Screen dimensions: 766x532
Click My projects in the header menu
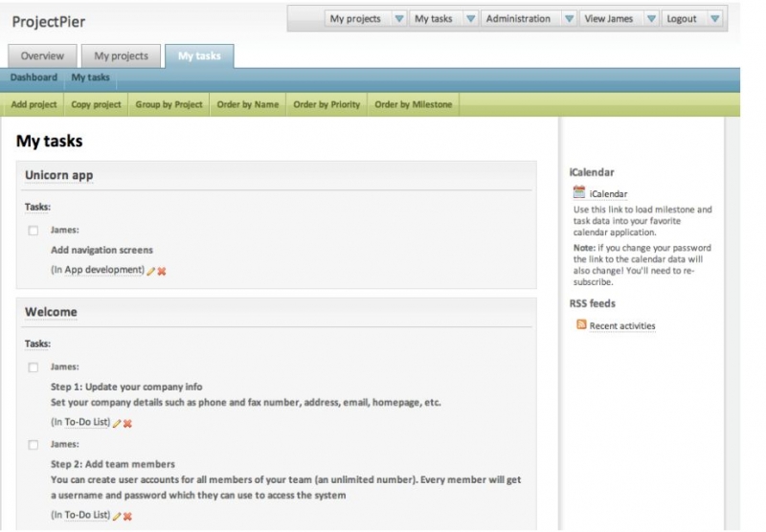point(355,18)
